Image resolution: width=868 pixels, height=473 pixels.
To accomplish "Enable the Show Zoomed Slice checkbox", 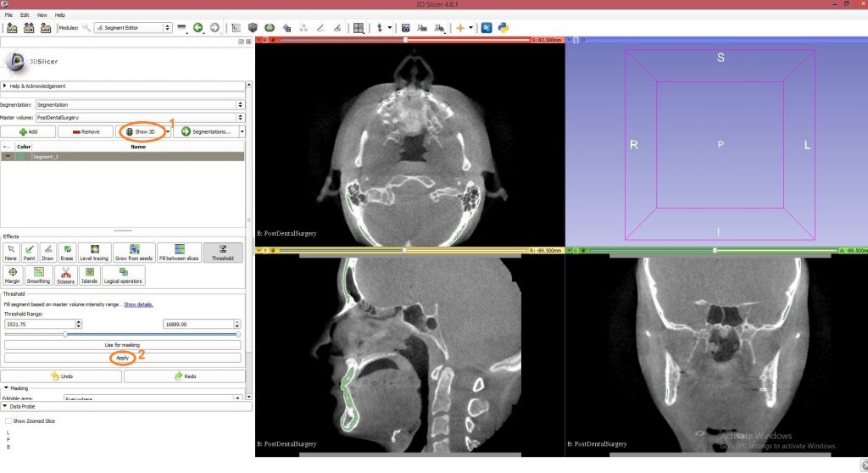I will [x=8, y=420].
